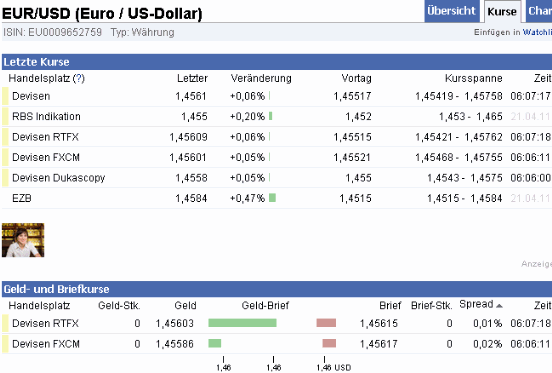Open the Handelsplatz question mark help

79,78
